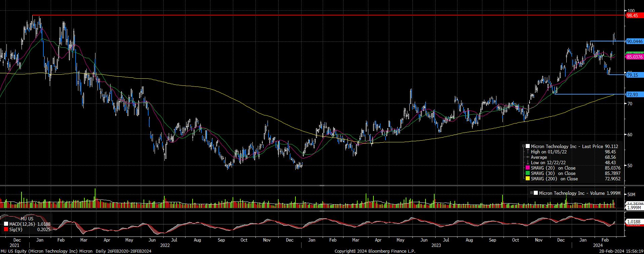
Task: Click the red 98.45 horizontal resistance line
Action: point(328,15)
